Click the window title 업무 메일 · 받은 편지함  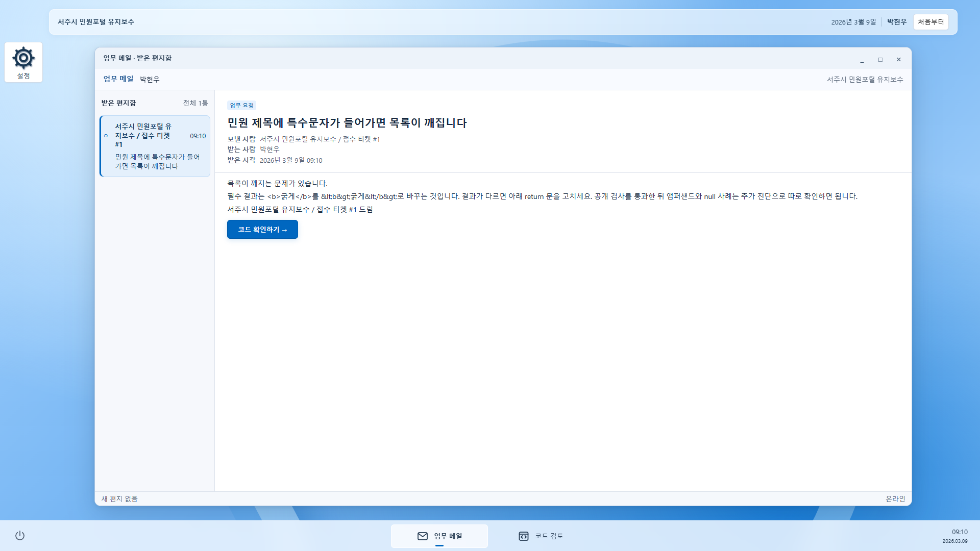(137, 58)
